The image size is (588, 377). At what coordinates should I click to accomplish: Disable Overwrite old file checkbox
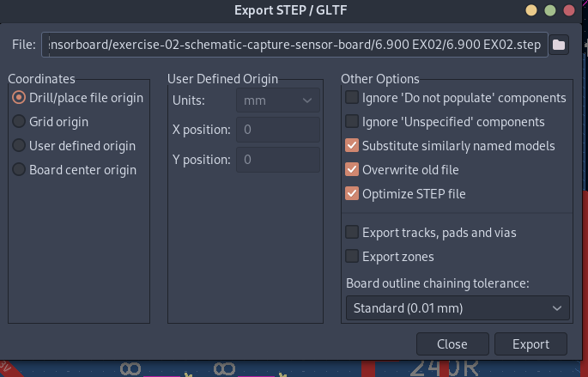click(x=352, y=170)
